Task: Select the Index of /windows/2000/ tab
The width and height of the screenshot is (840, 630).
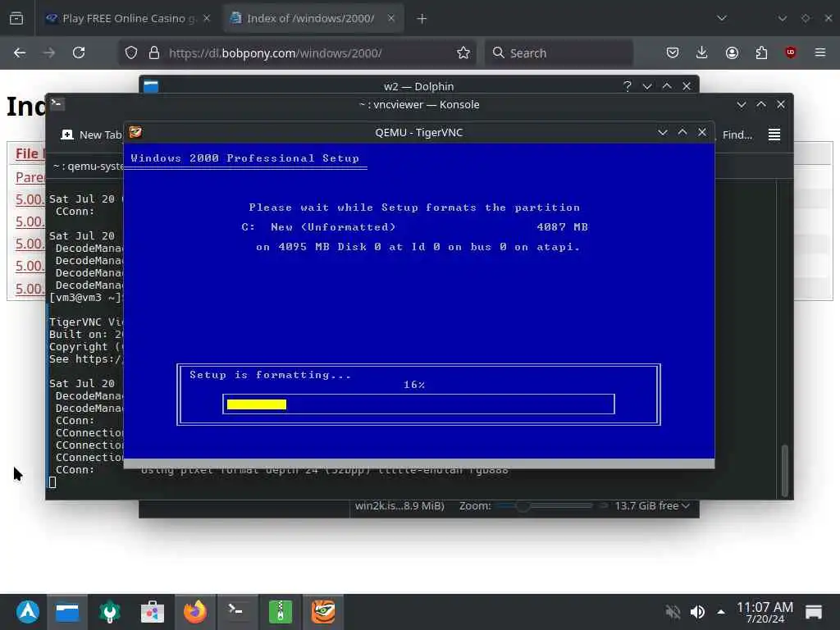Action: (313, 18)
